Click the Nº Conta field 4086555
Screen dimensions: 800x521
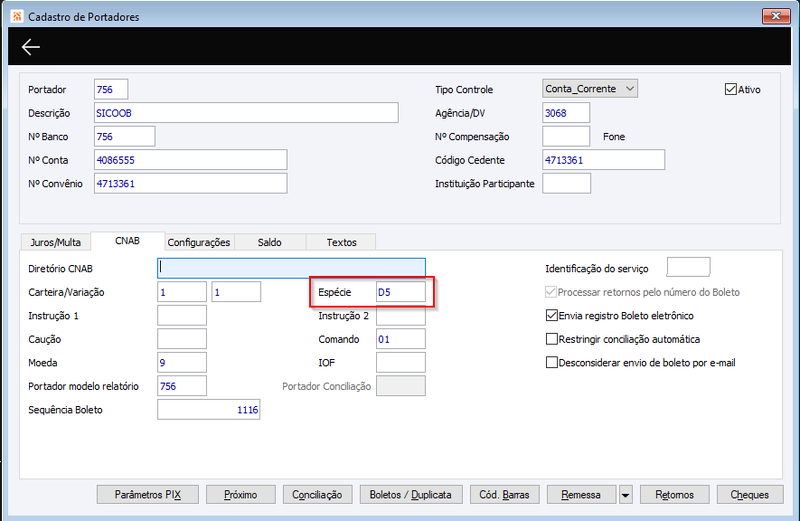tap(190, 160)
